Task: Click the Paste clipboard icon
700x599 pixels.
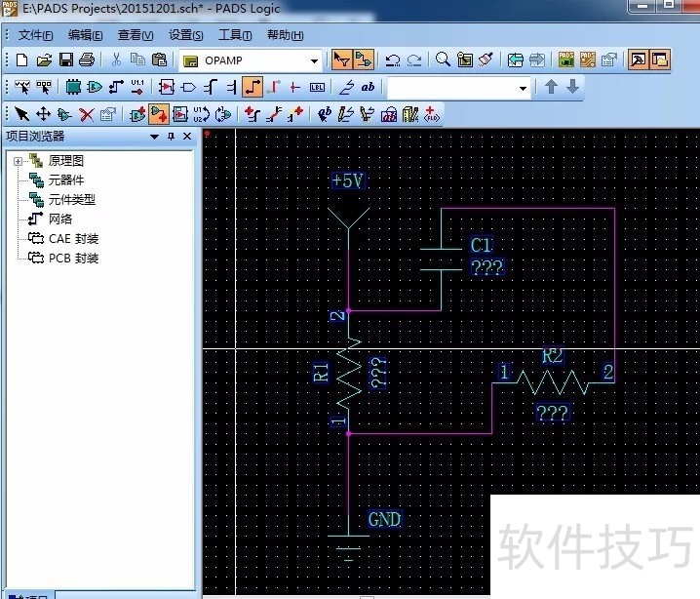Action: [x=159, y=60]
